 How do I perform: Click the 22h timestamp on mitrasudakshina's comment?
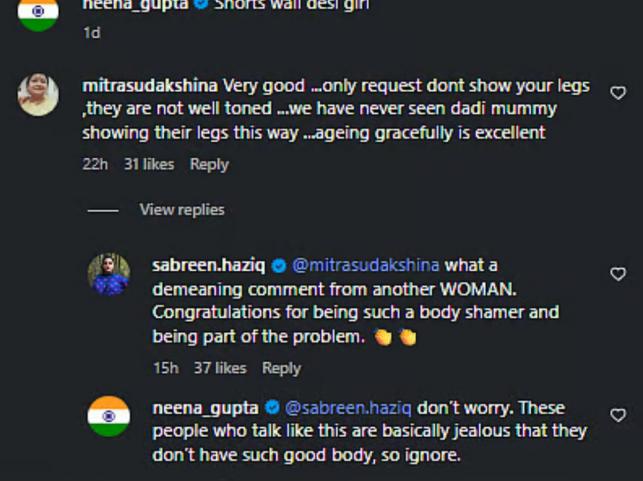(94, 164)
